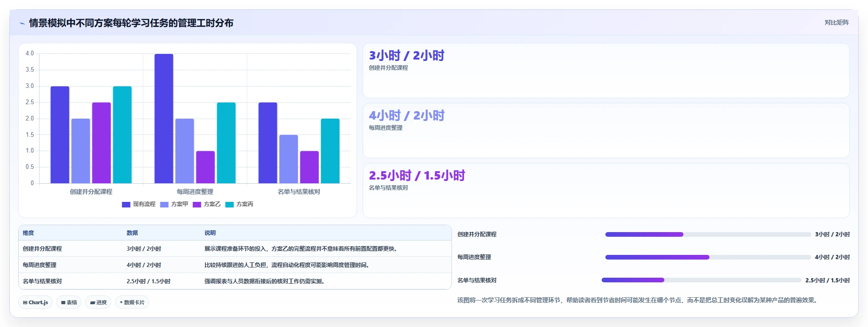Viewport: 868px width, 327px height.
Task: Click description starting 比较持续跟进的人工负担
Action: click(x=287, y=265)
